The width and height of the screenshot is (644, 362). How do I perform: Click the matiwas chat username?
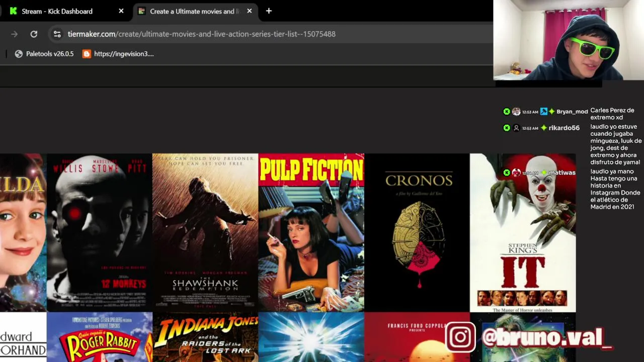tap(562, 173)
